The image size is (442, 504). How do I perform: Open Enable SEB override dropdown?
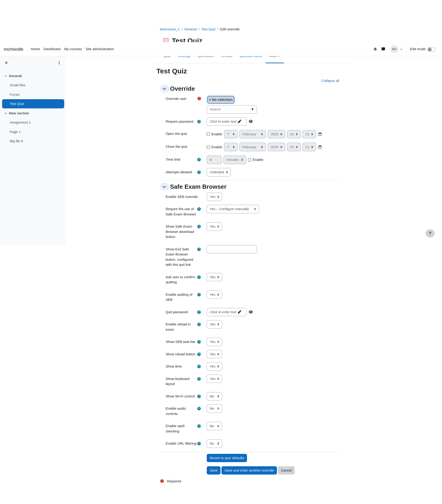coord(214,197)
